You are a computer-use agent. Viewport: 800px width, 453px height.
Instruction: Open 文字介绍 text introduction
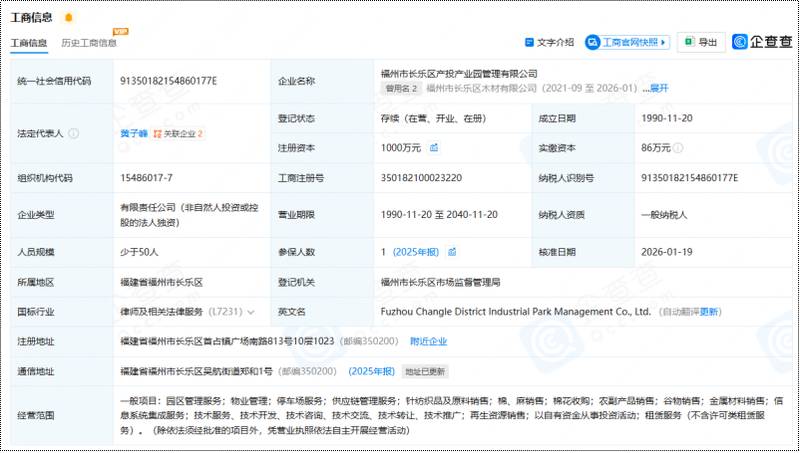coord(549,42)
